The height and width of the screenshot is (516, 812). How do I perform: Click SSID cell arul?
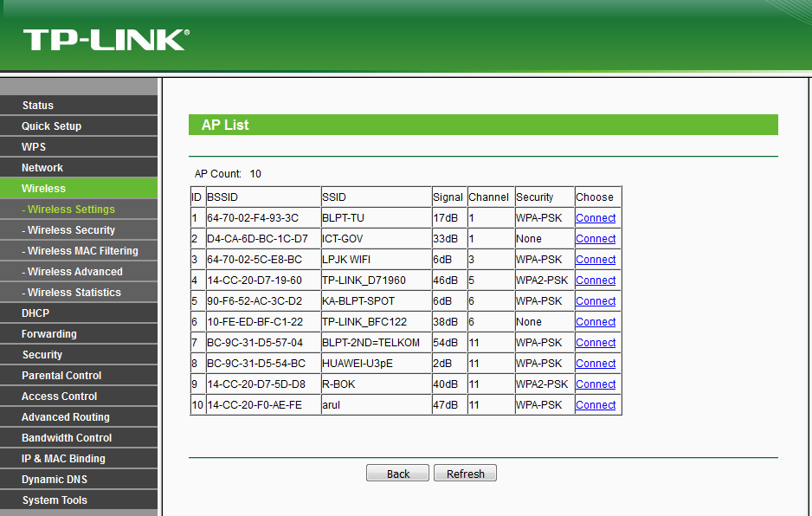[377, 404]
